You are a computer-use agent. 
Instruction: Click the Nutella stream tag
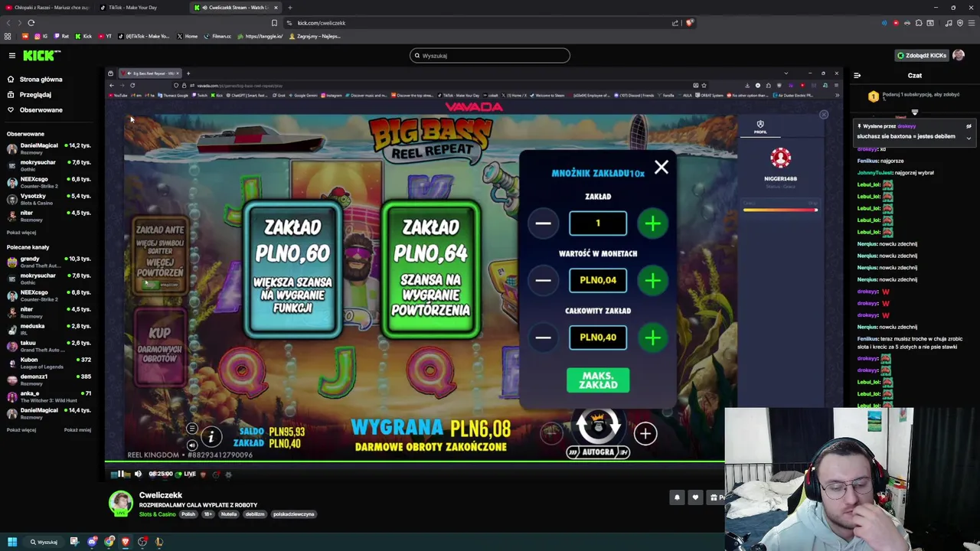[229, 514]
